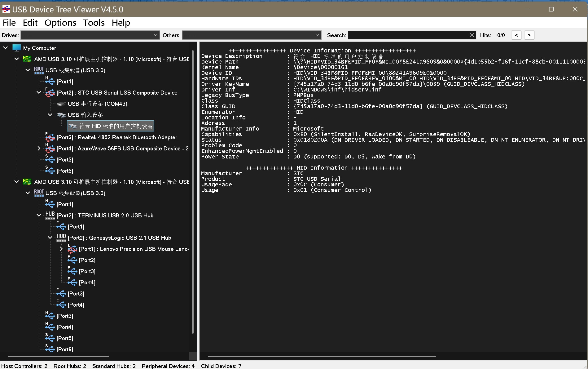Open the File menu
The height and width of the screenshot is (369, 588).
9,23
